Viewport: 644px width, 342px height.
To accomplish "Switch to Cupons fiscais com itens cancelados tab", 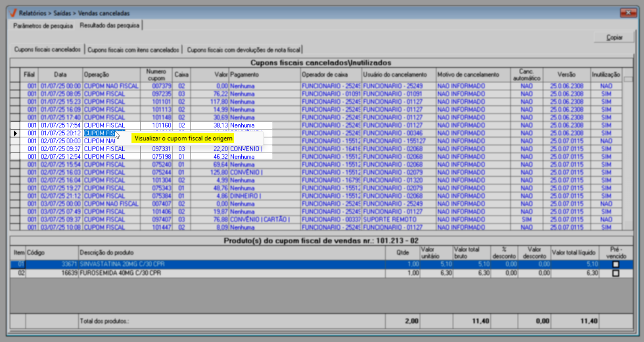I will coord(133,50).
